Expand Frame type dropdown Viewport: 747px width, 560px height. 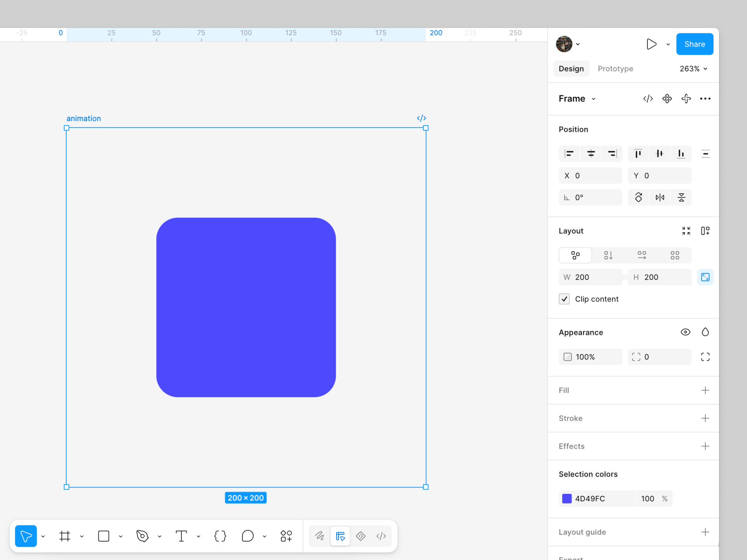[x=594, y=99]
